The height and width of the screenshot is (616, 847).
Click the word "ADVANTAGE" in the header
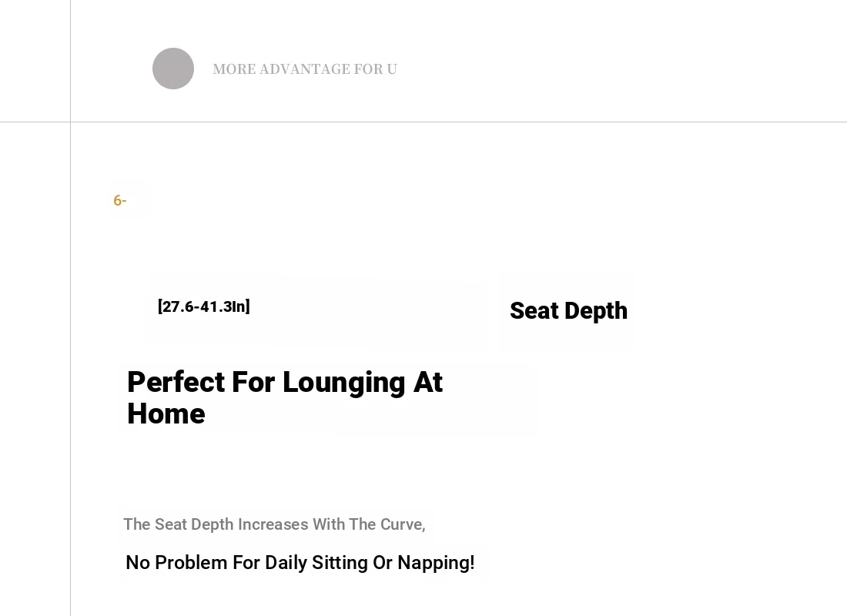pyautogui.click(x=305, y=69)
